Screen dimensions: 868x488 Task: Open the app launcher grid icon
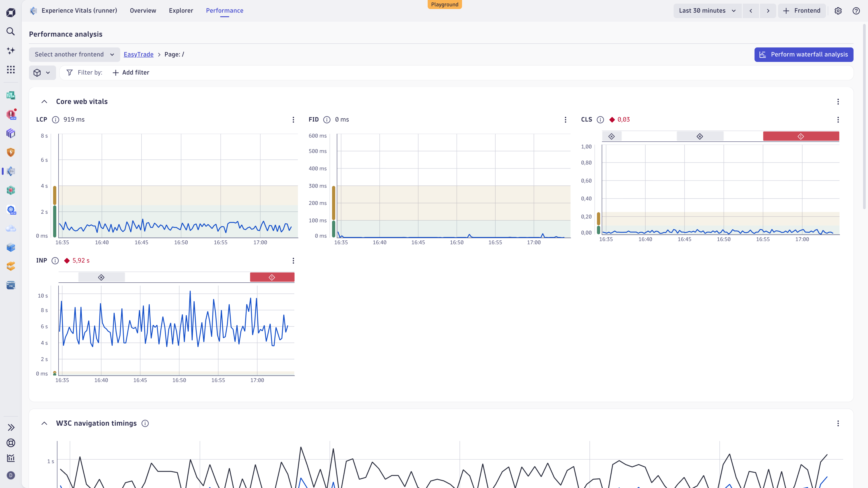point(10,69)
